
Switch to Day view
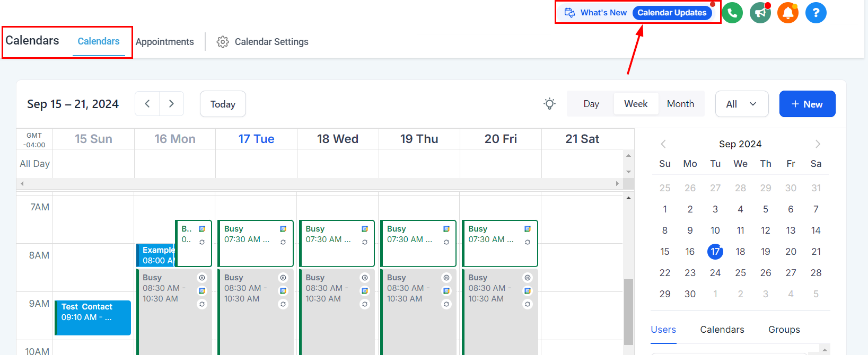pyautogui.click(x=591, y=104)
